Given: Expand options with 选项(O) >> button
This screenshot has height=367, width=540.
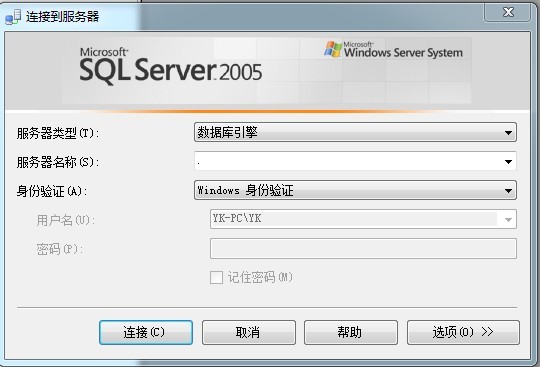Looking at the screenshot, I should point(463,332).
